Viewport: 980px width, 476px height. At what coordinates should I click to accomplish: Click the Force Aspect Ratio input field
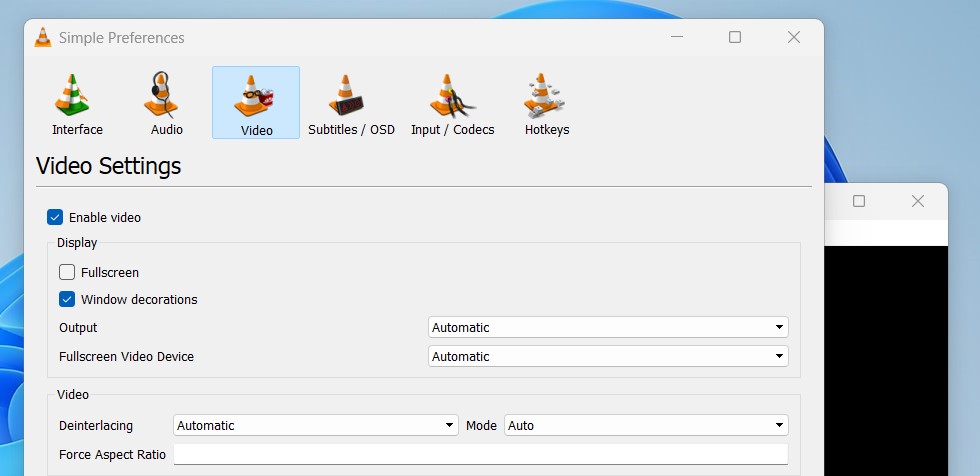[481, 454]
